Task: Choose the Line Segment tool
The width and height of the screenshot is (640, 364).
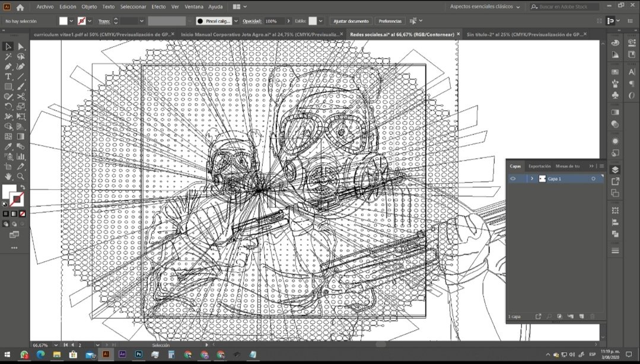Action: point(21,76)
